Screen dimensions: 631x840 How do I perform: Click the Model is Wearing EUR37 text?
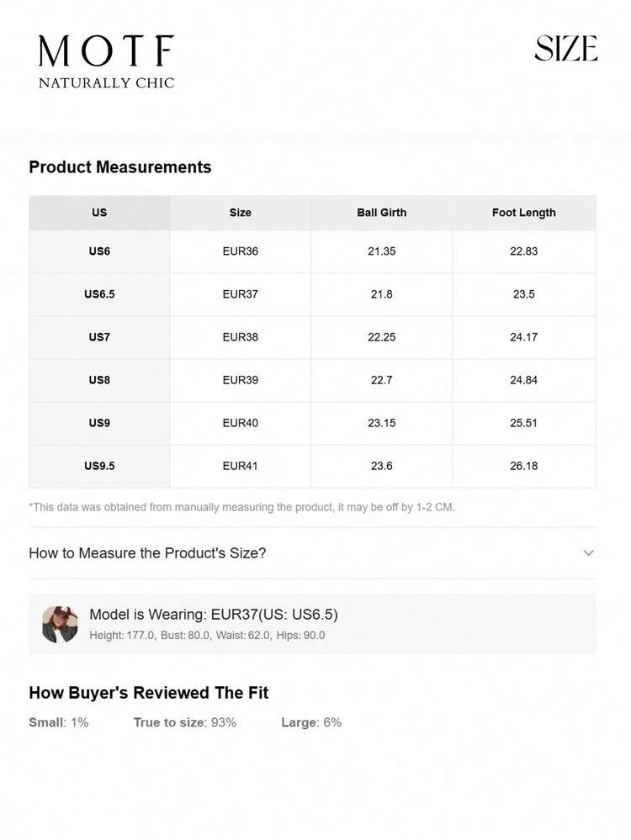point(214,615)
